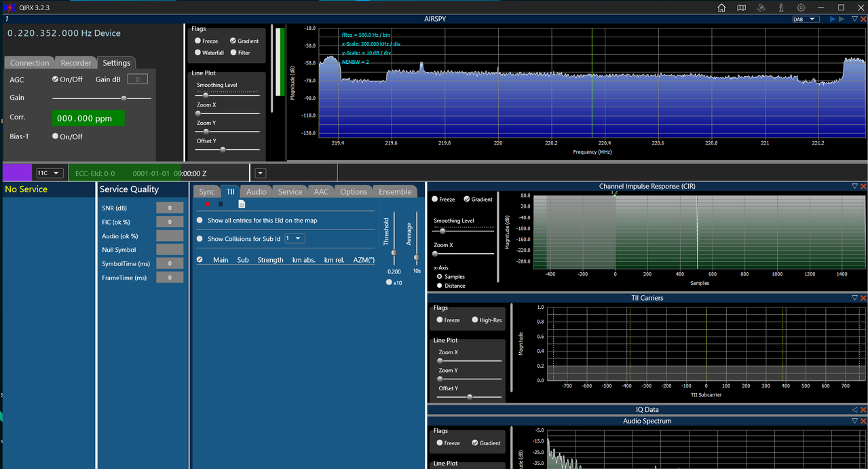Open the map view icon
The width and height of the screenshot is (868, 469).
(741, 7)
